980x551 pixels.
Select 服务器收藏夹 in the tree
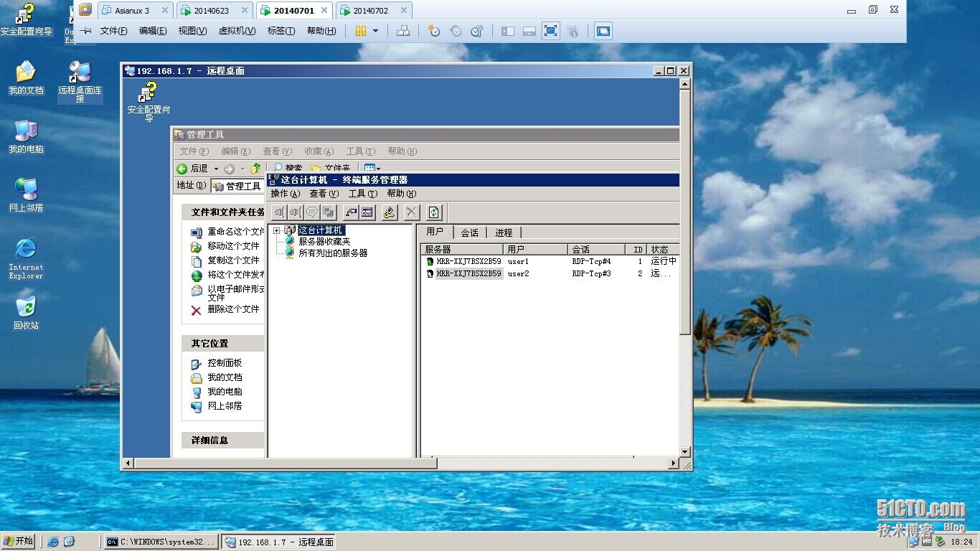(x=324, y=242)
